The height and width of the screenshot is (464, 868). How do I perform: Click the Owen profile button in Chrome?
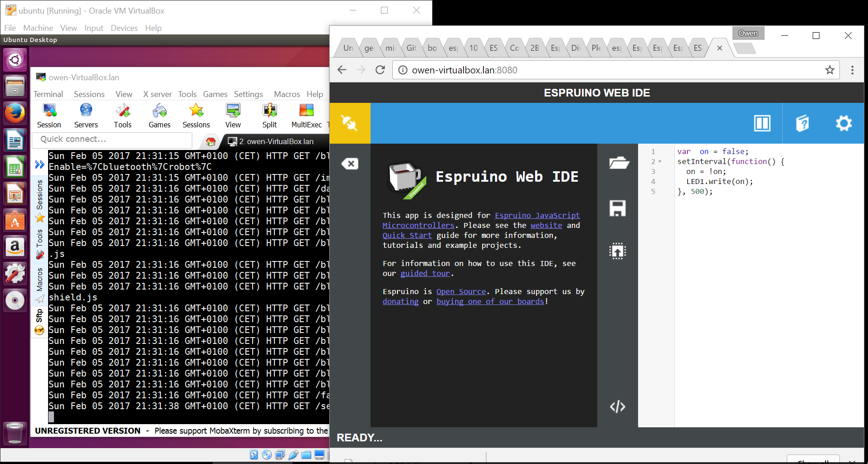pyautogui.click(x=748, y=33)
